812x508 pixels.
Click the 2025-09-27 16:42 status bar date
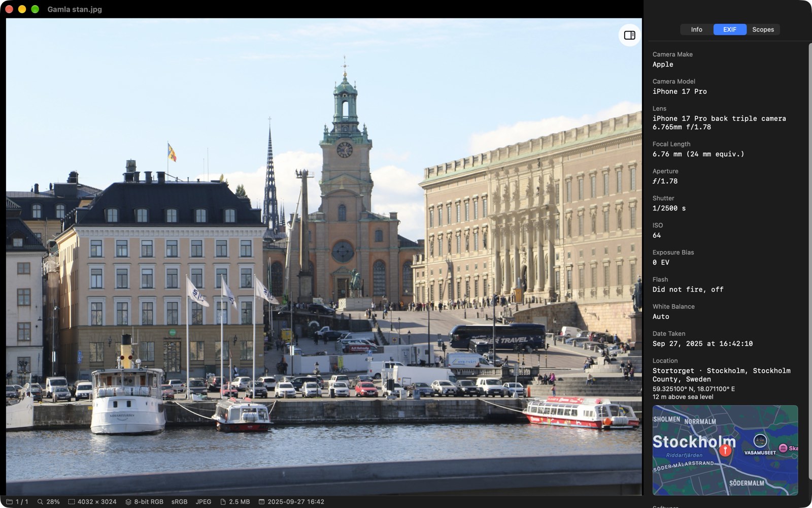click(296, 501)
